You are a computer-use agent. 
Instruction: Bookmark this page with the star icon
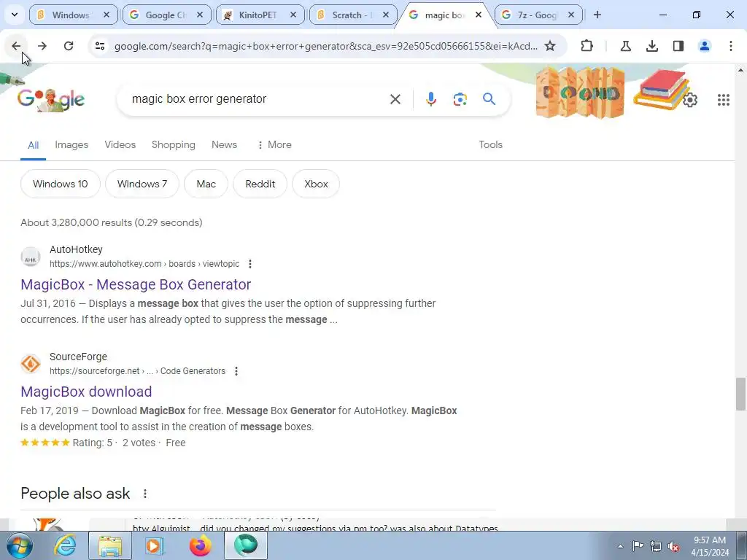pos(550,46)
